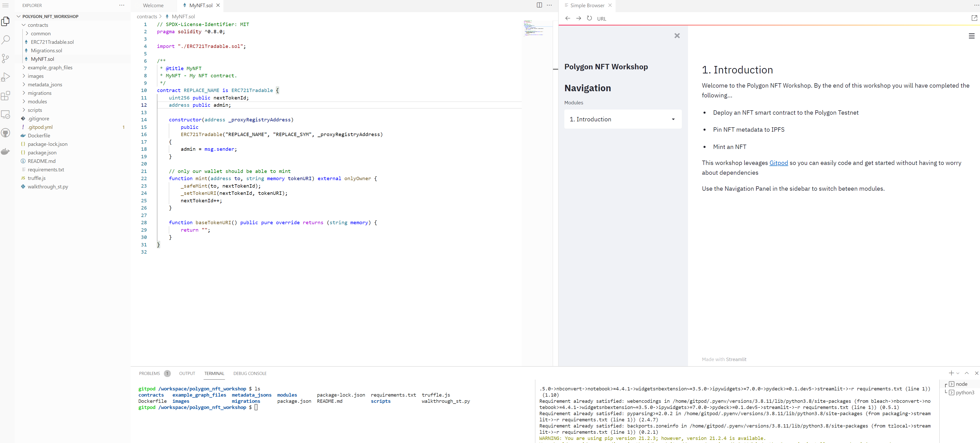
Task: Open the Search view in activity bar
Action: click(6, 40)
